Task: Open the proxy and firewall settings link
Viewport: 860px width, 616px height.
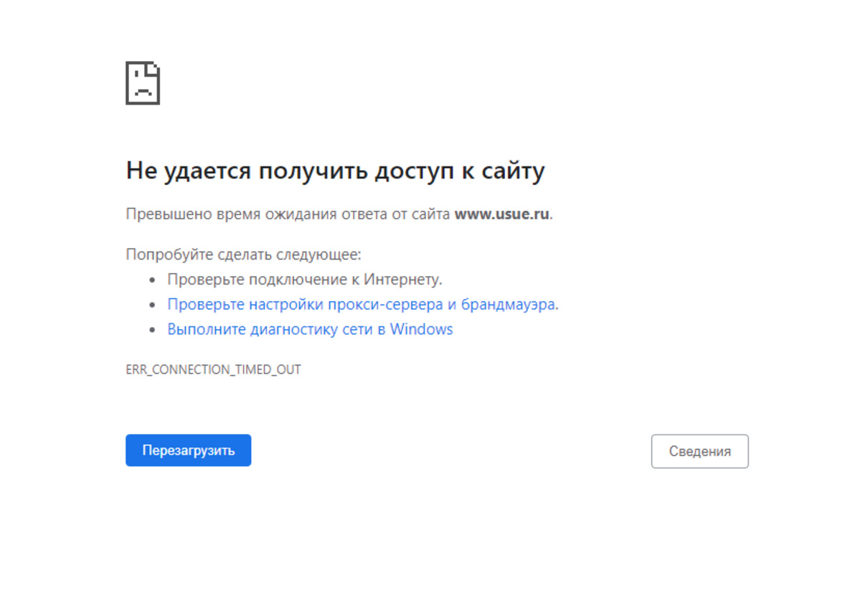Action: pos(362,304)
